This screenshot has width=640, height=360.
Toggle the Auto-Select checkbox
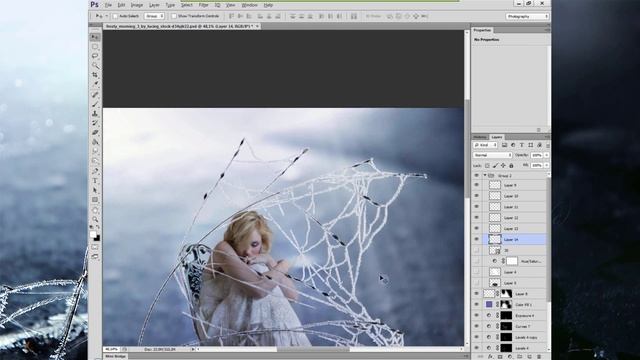coord(115,16)
